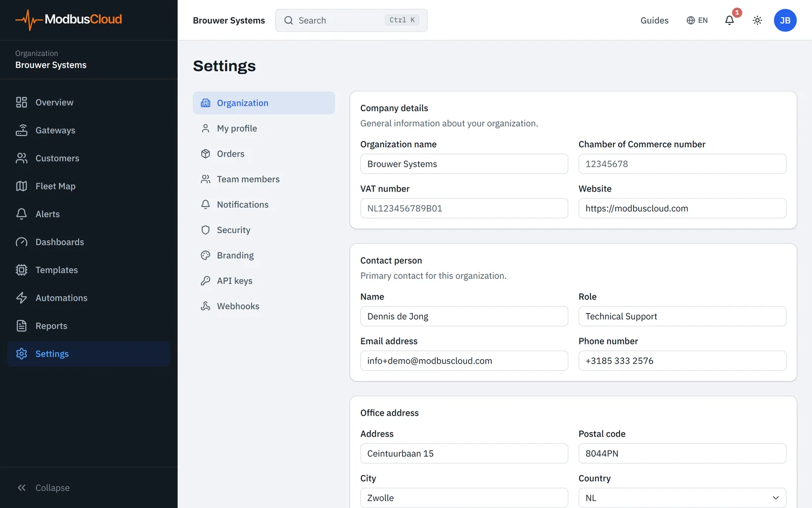Open the notifications bell with red badge
Viewport: 812px width, 508px height.
point(729,20)
